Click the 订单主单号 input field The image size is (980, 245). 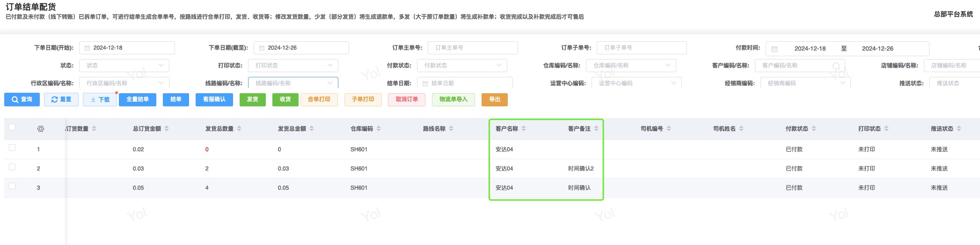[473, 48]
